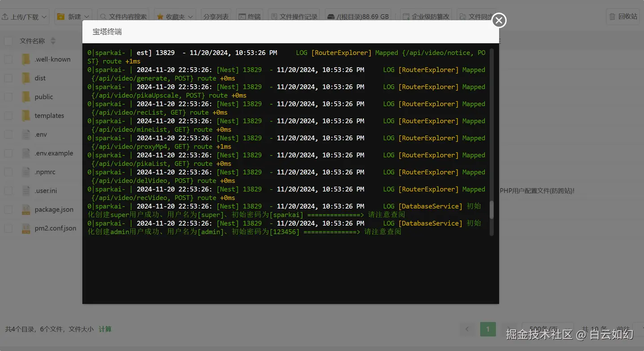This screenshot has width=644, height=351.
Task: Check the .user.ini file checkbox
Action: [x=8, y=191]
